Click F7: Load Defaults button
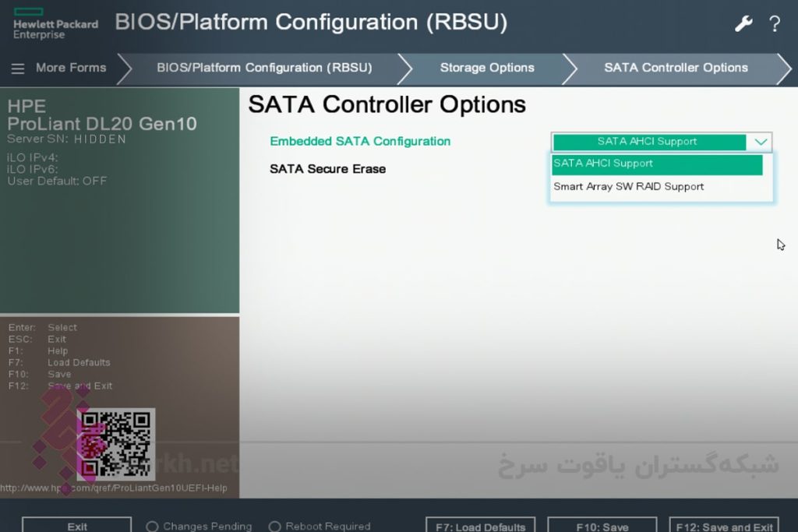 [x=480, y=526]
